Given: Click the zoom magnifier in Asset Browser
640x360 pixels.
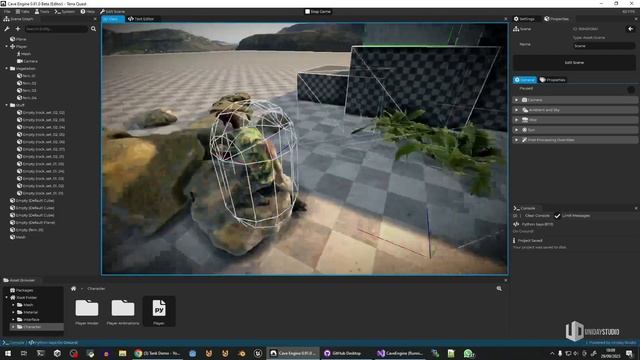Looking at the screenshot, I should point(499,289).
